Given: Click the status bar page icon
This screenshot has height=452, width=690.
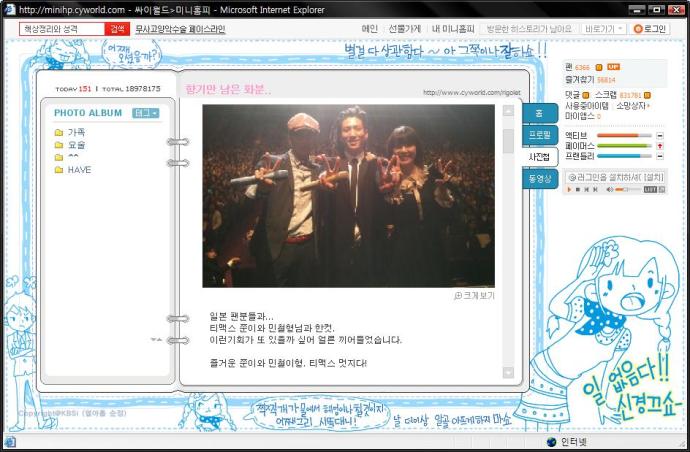Looking at the screenshot, I should tap(10, 442).
